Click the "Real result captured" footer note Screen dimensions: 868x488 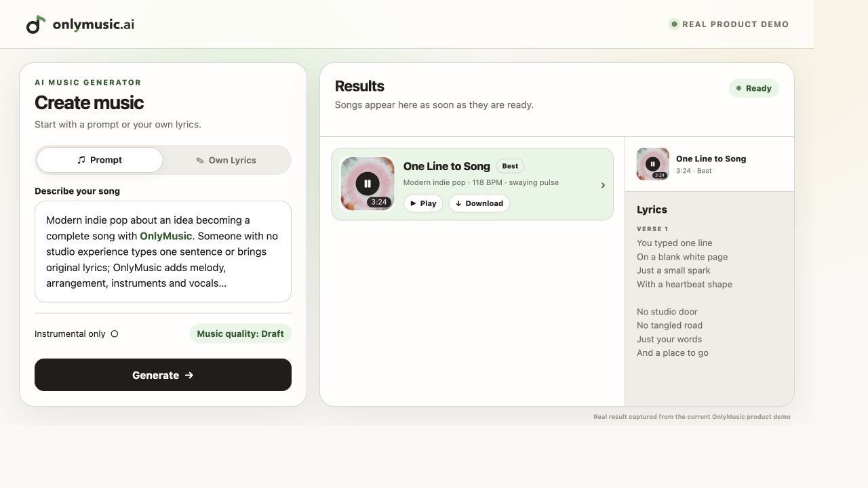click(x=692, y=417)
